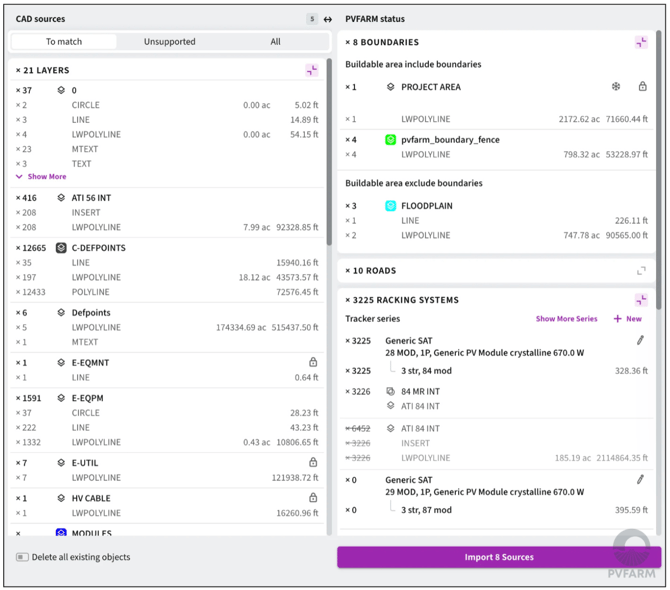This screenshot has width=670, height=590.
Task: Collapse the 3225 RACKING SYSTEMS section
Action: click(641, 300)
